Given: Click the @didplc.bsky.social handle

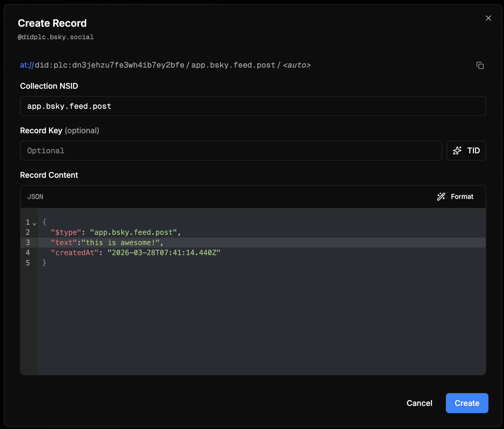Looking at the screenshot, I should [56, 37].
